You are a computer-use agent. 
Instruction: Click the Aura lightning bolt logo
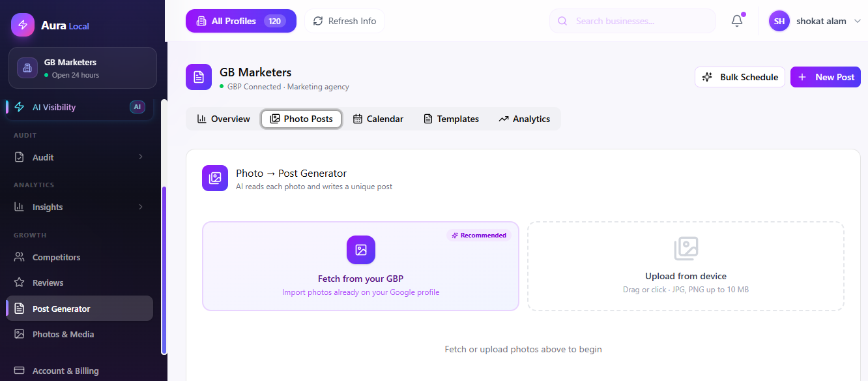[23, 25]
